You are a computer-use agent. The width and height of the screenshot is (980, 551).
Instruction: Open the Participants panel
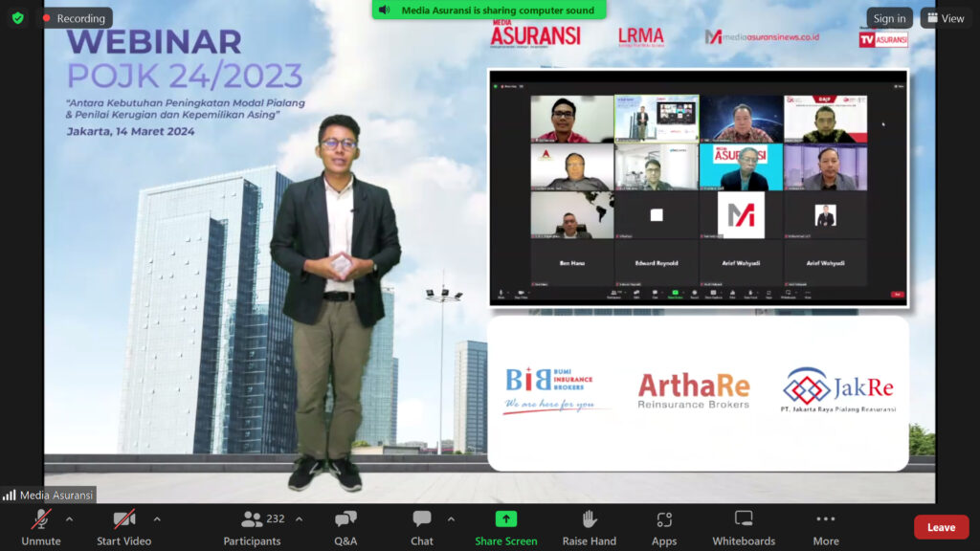(252, 528)
